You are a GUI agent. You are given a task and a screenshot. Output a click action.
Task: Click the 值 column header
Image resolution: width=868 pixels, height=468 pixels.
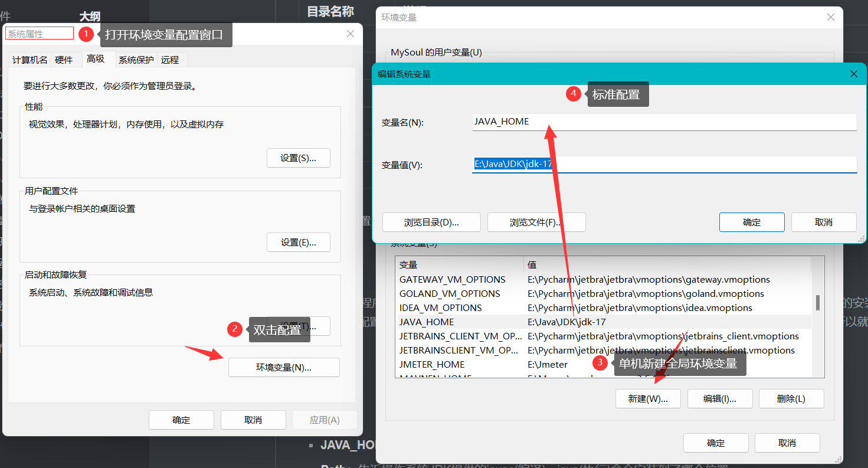(667, 265)
